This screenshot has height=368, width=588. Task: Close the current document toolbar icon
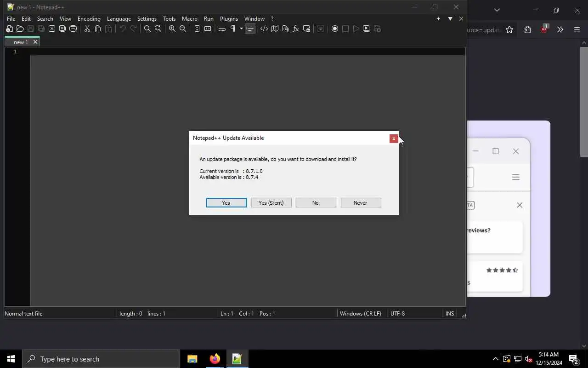52,29
